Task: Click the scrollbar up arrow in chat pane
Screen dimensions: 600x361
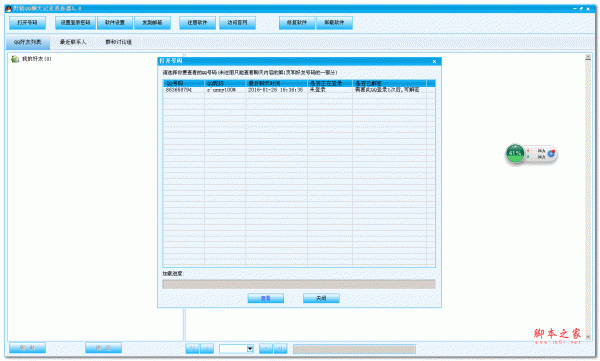Action: pos(588,57)
